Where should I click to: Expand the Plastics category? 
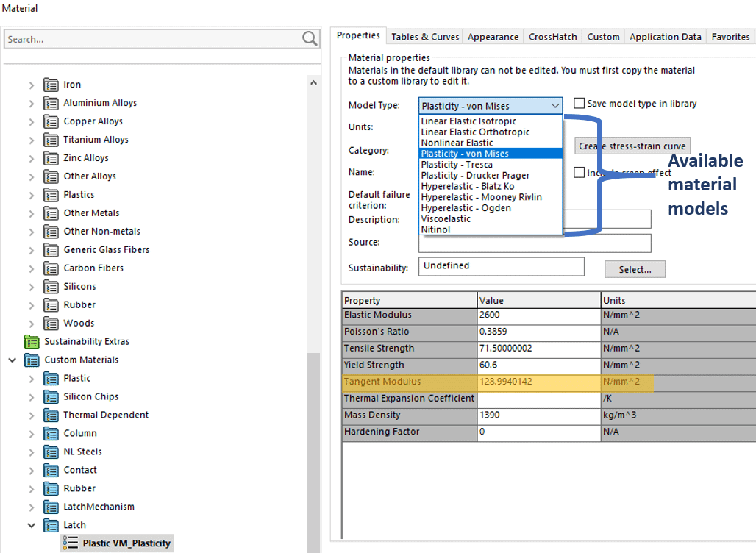click(31, 195)
